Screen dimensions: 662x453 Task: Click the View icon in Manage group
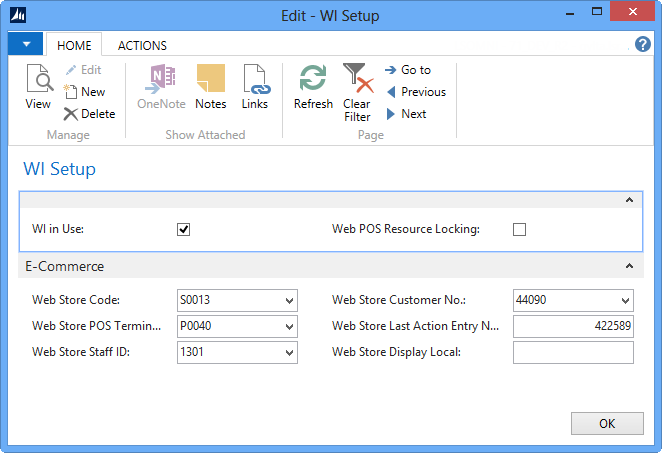pos(38,85)
